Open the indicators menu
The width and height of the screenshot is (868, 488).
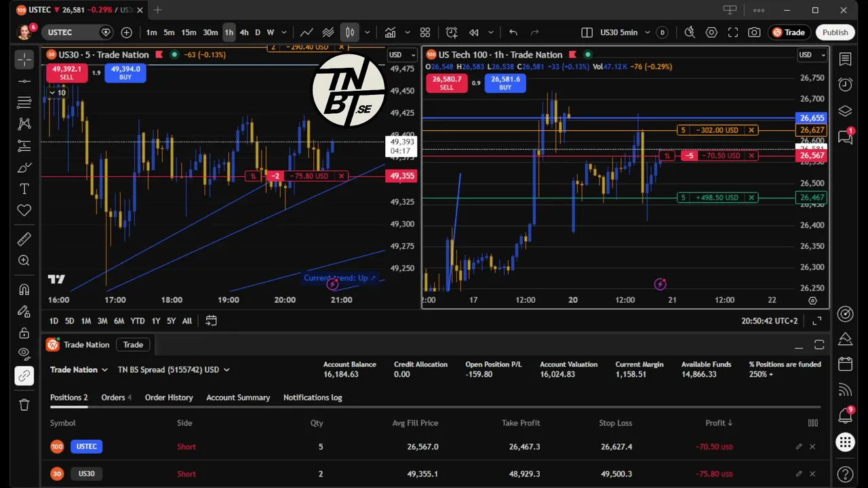pos(391,33)
